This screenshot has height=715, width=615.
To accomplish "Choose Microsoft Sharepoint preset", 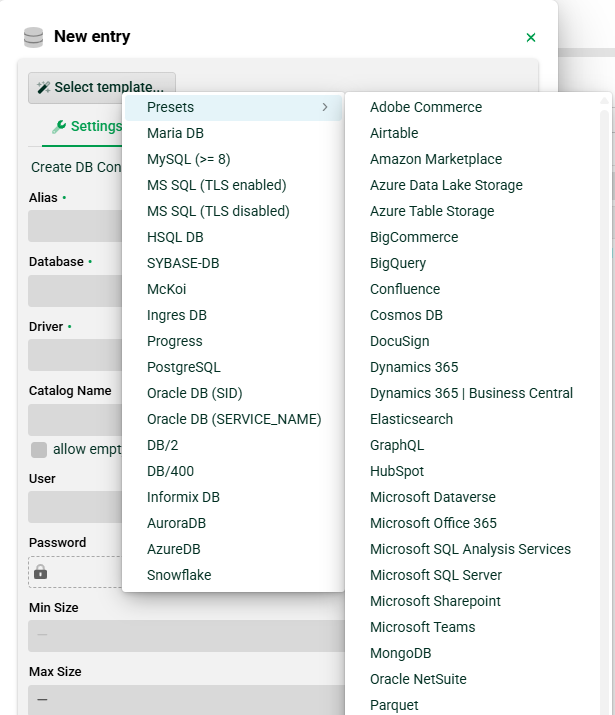I will click(x=473, y=601).
